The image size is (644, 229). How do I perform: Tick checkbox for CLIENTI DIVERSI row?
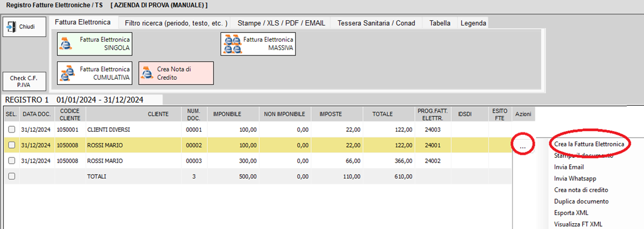pos(12,130)
